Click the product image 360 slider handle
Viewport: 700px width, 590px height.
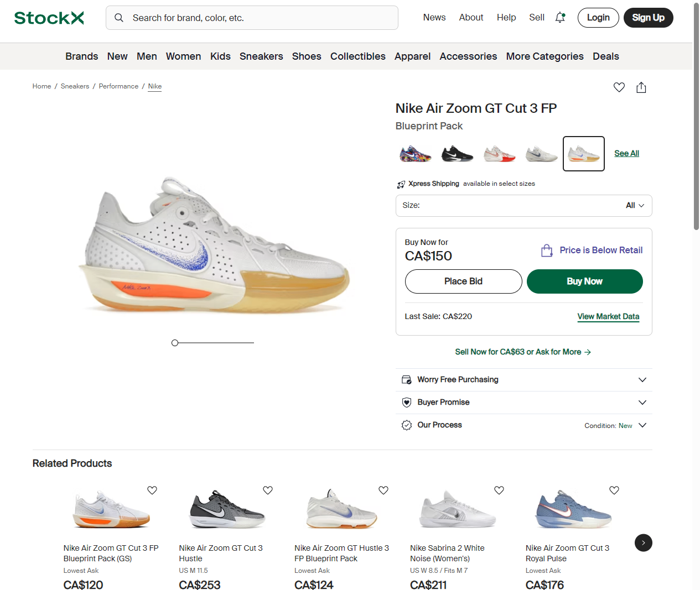tap(175, 343)
